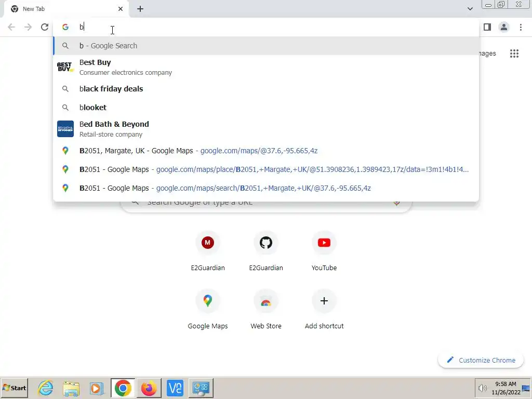Open file explorer folder on taskbar
This screenshot has width=532, height=399.
click(x=71, y=389)
